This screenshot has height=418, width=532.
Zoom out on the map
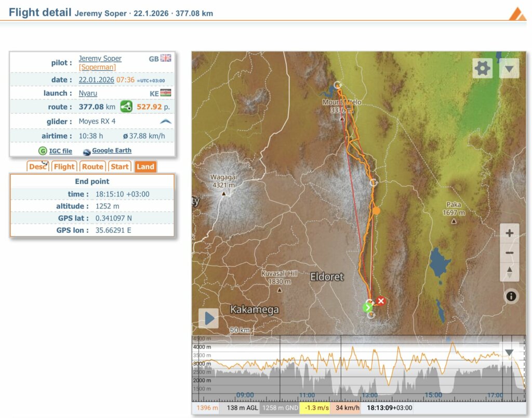pos(509,253)
